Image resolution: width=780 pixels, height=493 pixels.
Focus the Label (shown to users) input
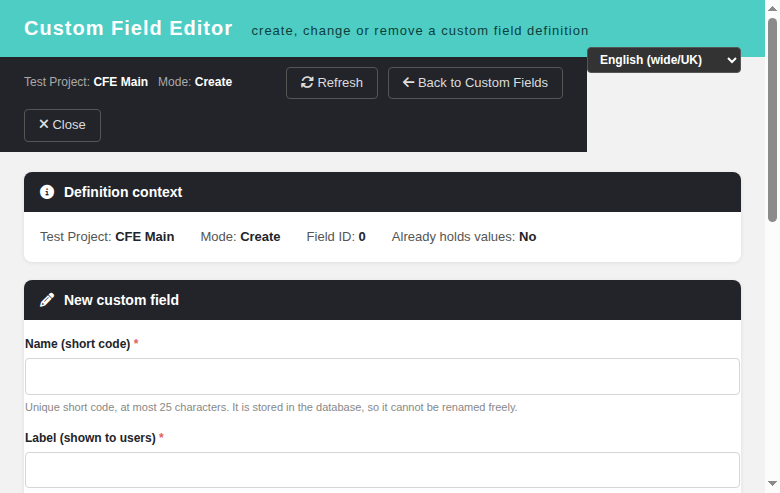(382, 470)
